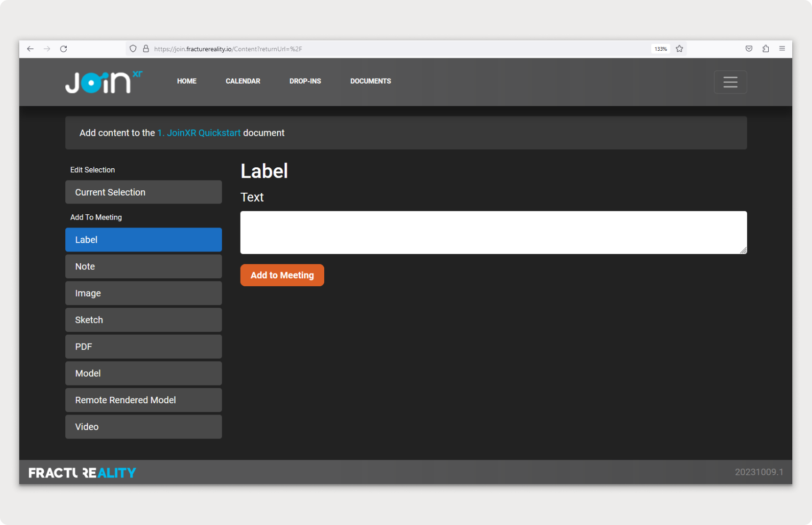
Task: Open the site hamburger menu
Action: (730, 82)
